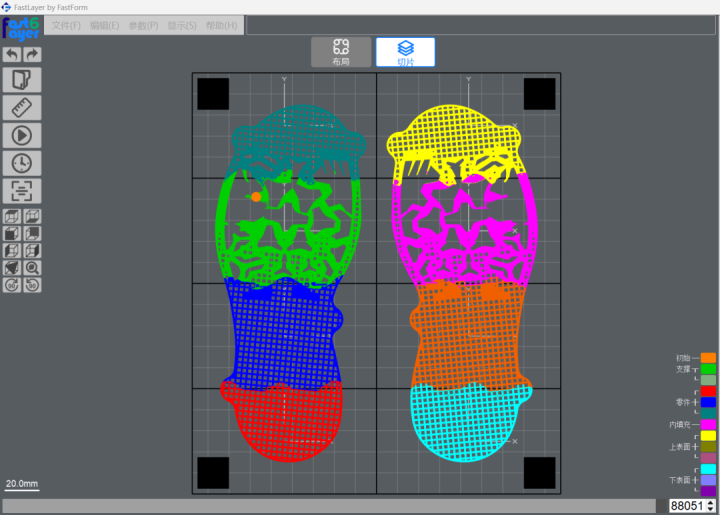Click the clock time estimate icon

pyautogui.click(x=22, y=163)
